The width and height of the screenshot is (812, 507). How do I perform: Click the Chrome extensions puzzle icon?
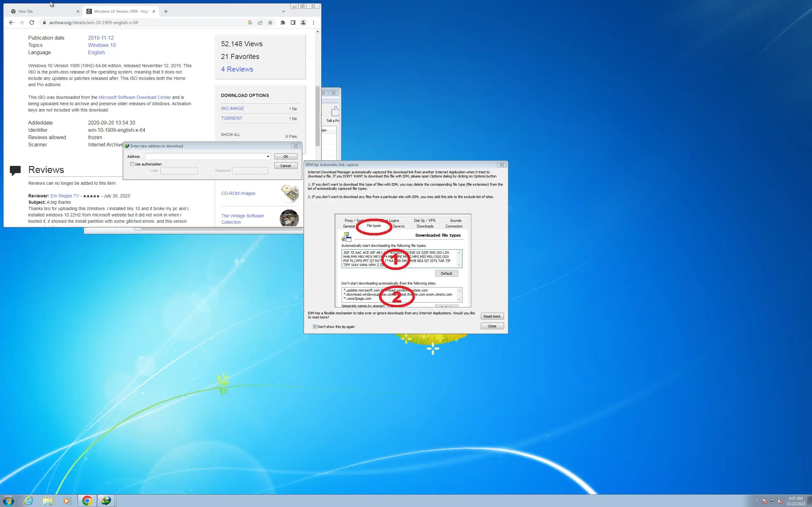pyautogui.click(x=283, y=22)
